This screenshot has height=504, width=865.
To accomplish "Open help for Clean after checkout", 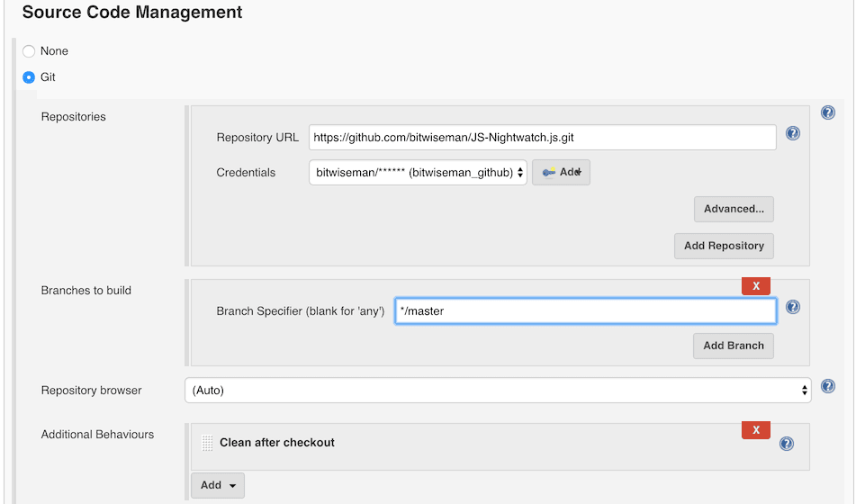I will point(786,444).
